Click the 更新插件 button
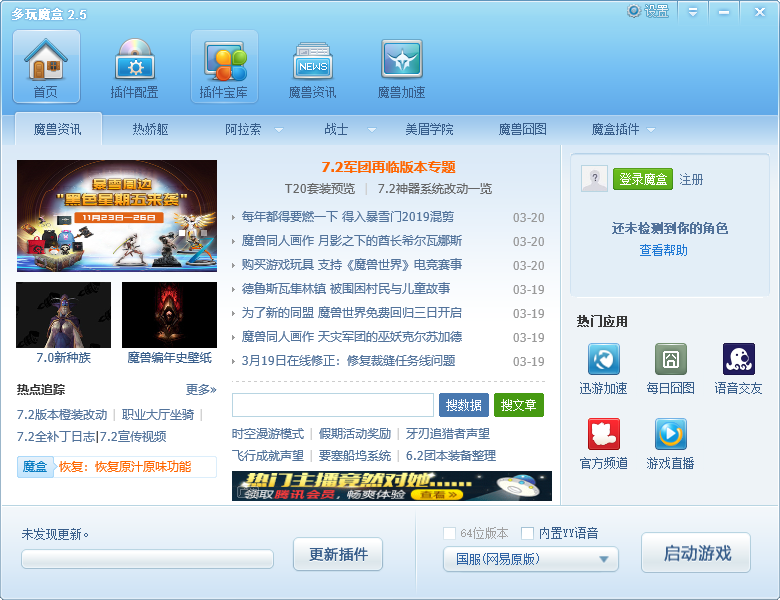The width and height of the screenshot is (780, 600). click(338, 554)
